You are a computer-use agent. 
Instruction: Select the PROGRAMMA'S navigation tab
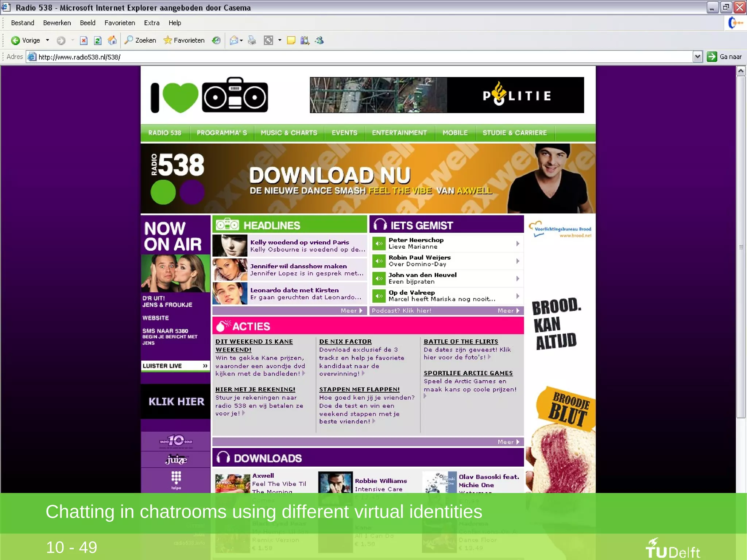(x=222, y=133)
